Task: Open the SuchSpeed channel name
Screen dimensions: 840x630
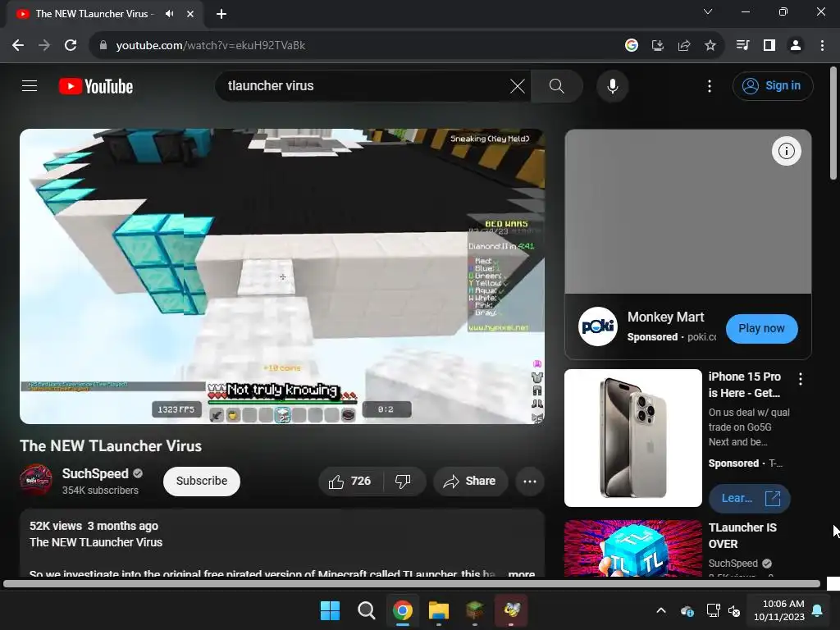Action: point(95,473)
